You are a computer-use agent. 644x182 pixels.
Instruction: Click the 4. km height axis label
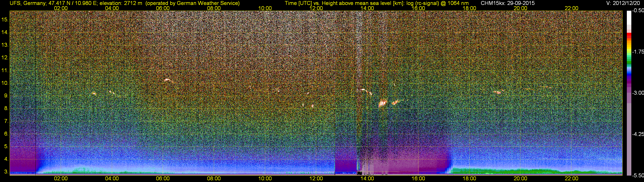(6, 159)
